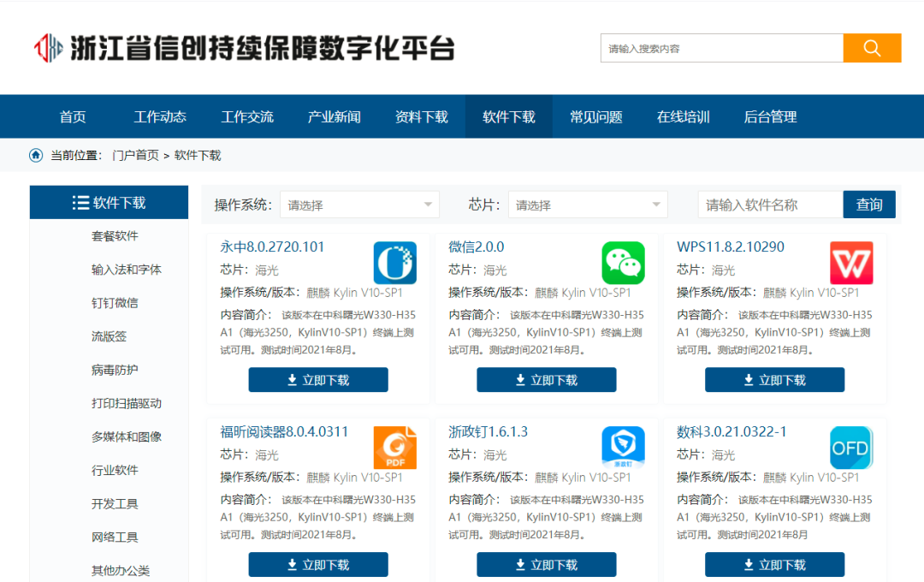Focus the 请输入软件名称 input field
The width and height of the screenshot is (924, 582).
771,205
